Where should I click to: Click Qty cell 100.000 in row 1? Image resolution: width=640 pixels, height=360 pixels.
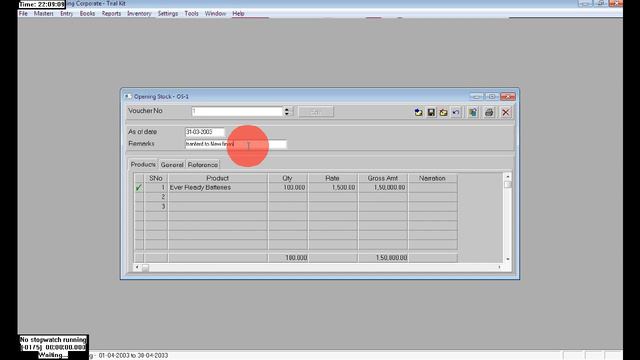click(x=288, y=187)
